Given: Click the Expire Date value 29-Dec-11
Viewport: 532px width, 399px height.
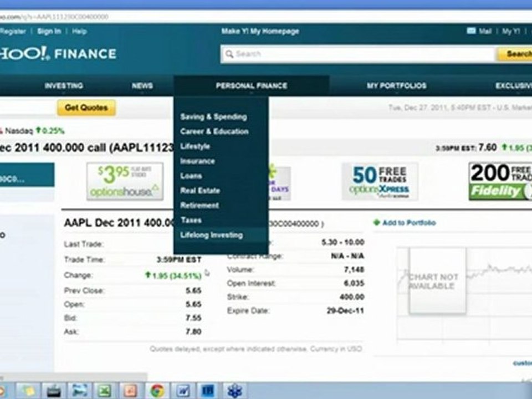Looking at the screenshot, I should pyautogui.click(x=345, y=311).
